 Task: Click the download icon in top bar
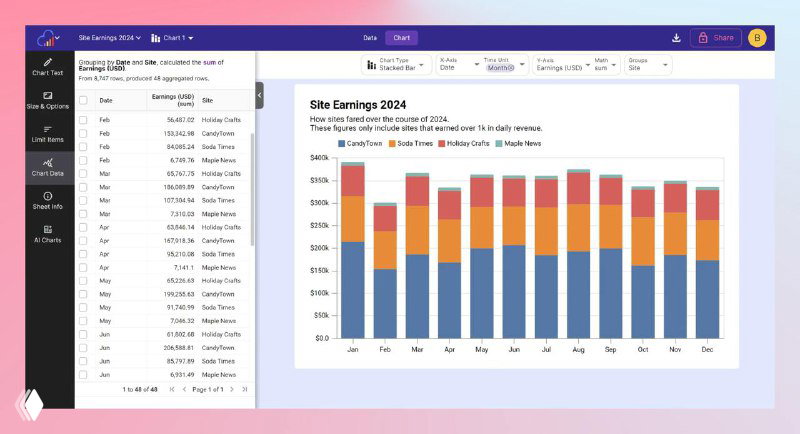pos(676,38)
